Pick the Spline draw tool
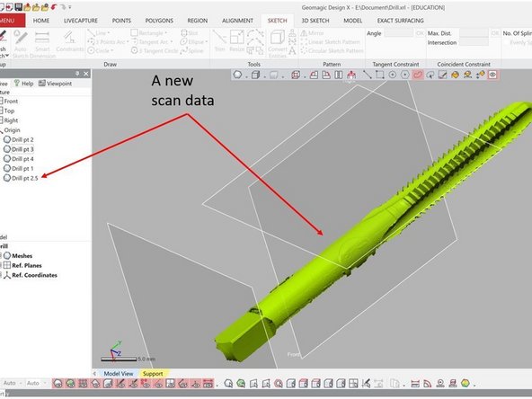Image resolution: width=532 pixels, height=399 pixels. (x=191, y=50)
